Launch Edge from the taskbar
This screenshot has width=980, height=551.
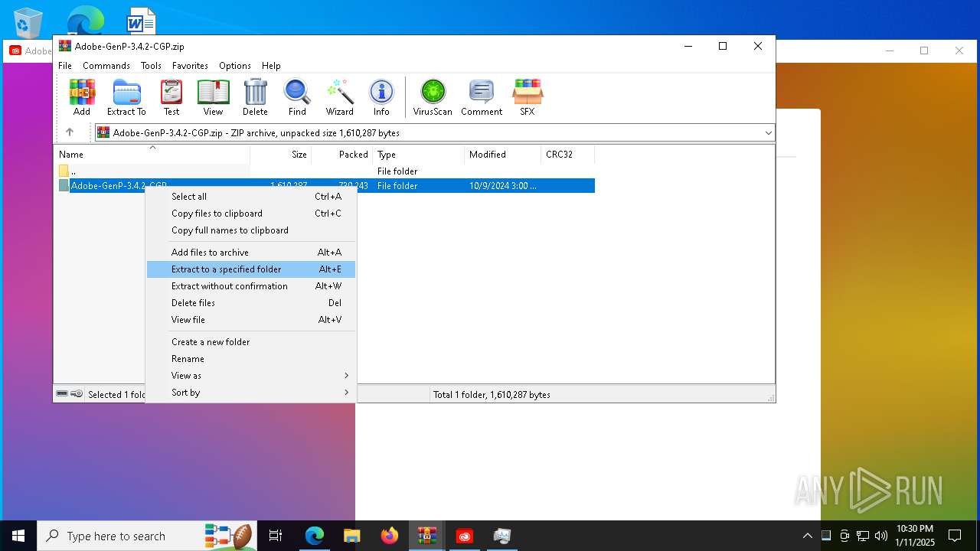tap(315, 536)
